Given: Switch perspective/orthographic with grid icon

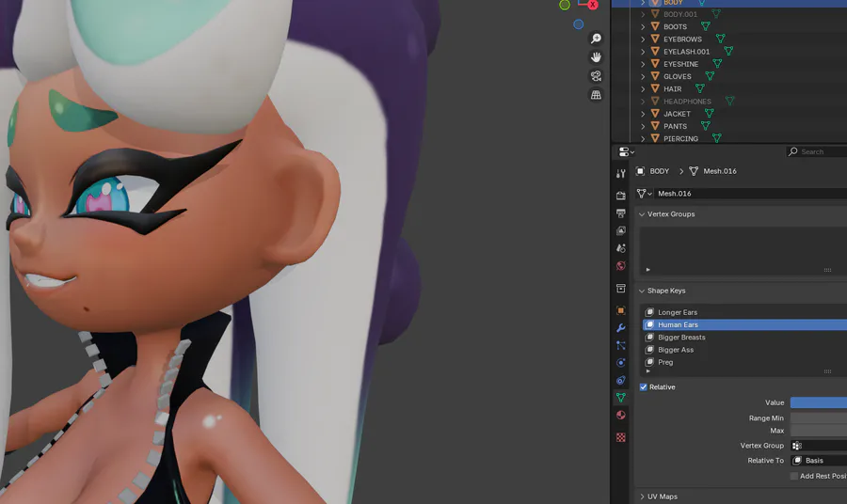Looking at the screenshot, I should (x=596, y=95).
